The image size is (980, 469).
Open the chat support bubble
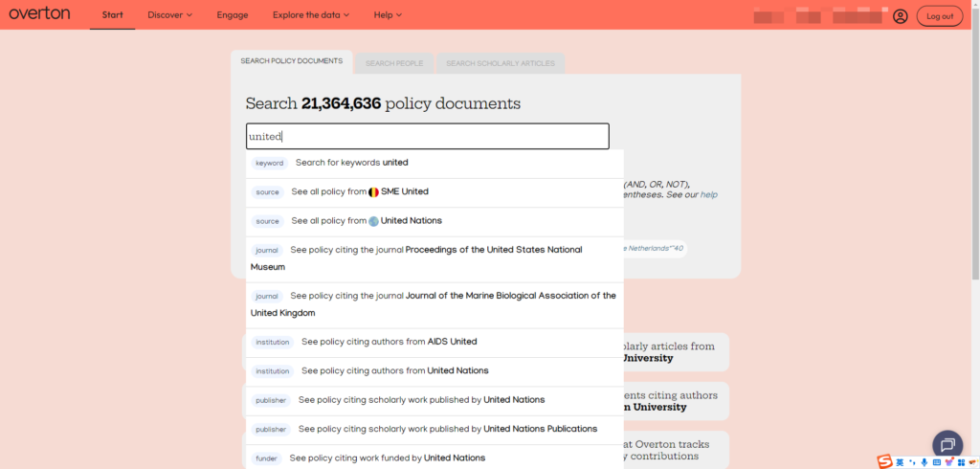click(x=947, y=445)
